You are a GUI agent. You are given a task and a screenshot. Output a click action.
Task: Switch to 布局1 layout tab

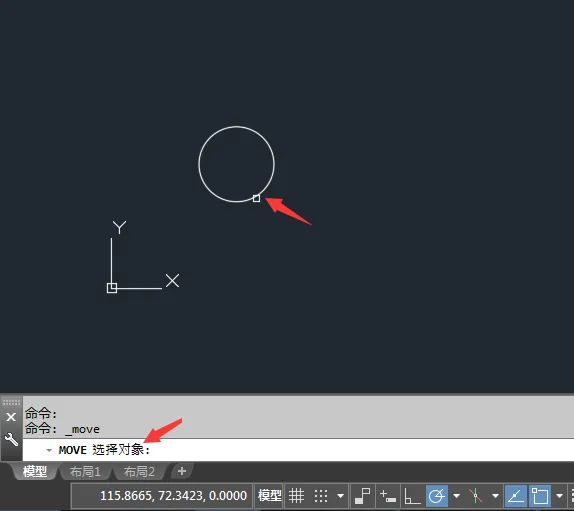coord(85,471)
